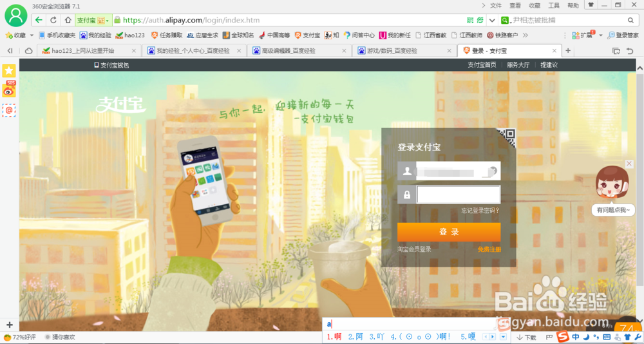
Task: Switch to the hao123_上网从这里开始 tab
Action: click(x=88, y=50)
